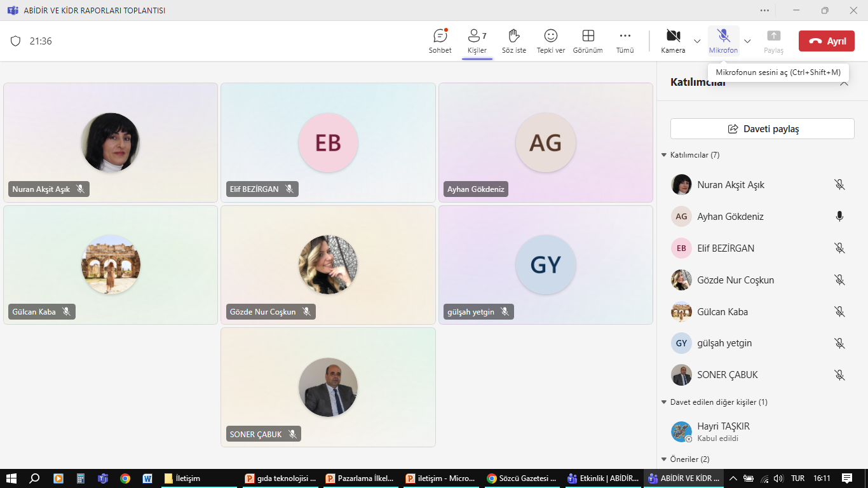
Task: Leave the meeting with Ayrıl
Action: tap(826, 41)
